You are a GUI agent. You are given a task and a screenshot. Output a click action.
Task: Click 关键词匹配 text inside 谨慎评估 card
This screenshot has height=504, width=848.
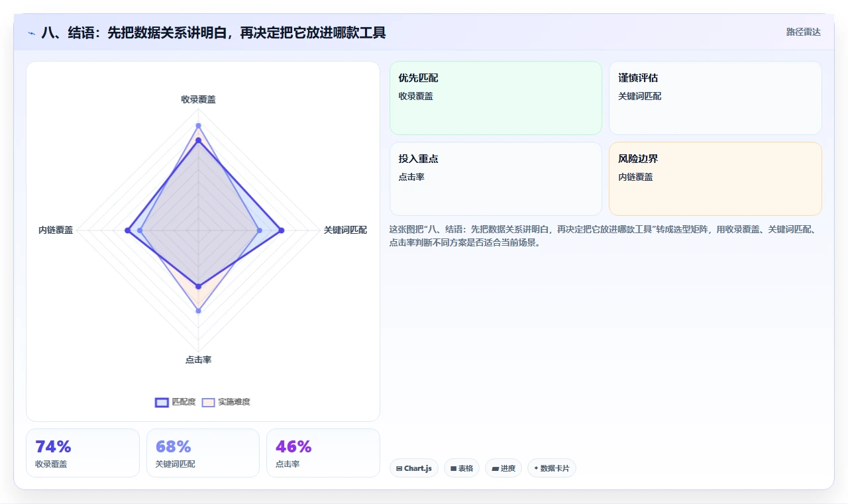(639, 96)
